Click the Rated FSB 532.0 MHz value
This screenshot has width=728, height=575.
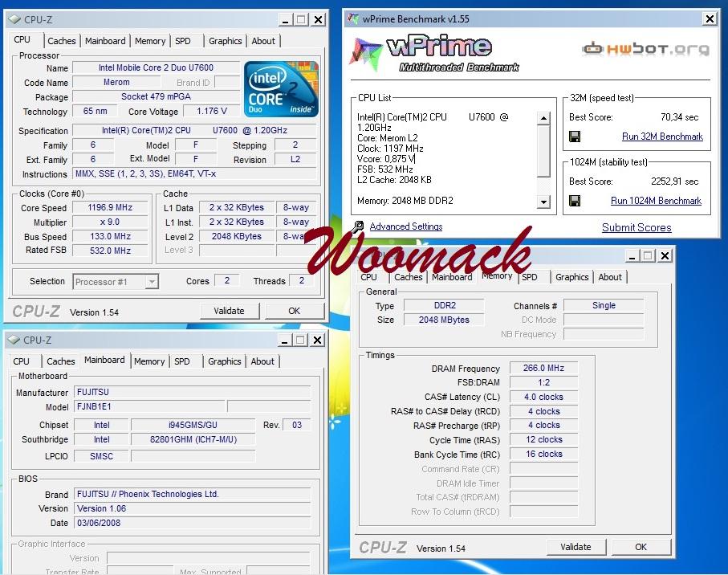(x=110, y=251)
